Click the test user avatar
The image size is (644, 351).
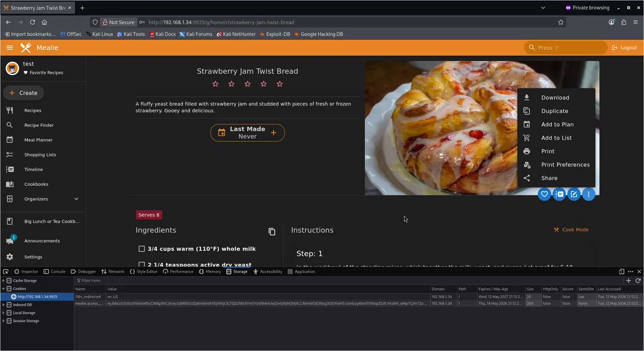tap(12, 68)
